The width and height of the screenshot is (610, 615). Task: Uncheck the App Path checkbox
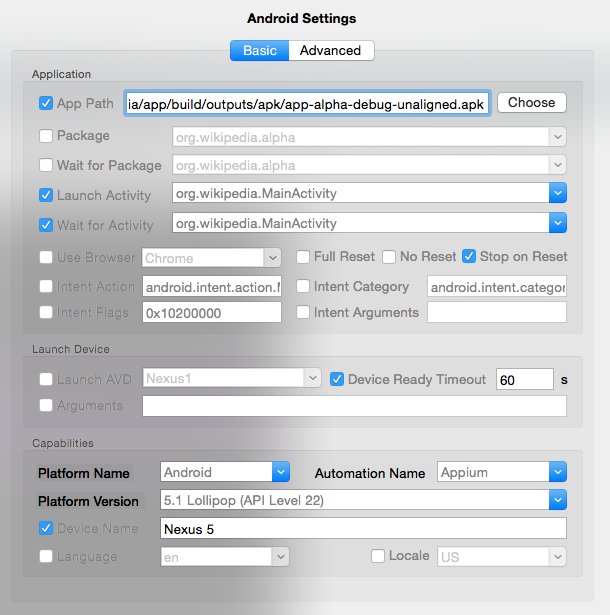coord(46,103)
